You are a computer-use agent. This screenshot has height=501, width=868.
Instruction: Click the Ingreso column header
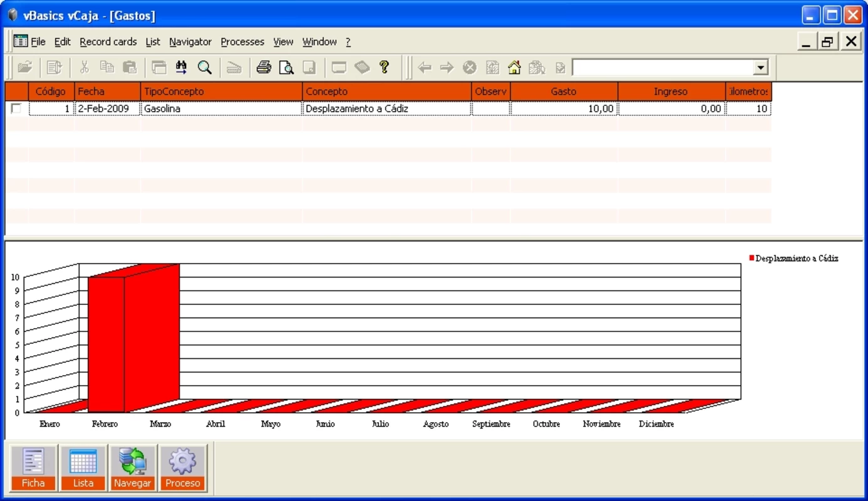[x=671, y=91]
